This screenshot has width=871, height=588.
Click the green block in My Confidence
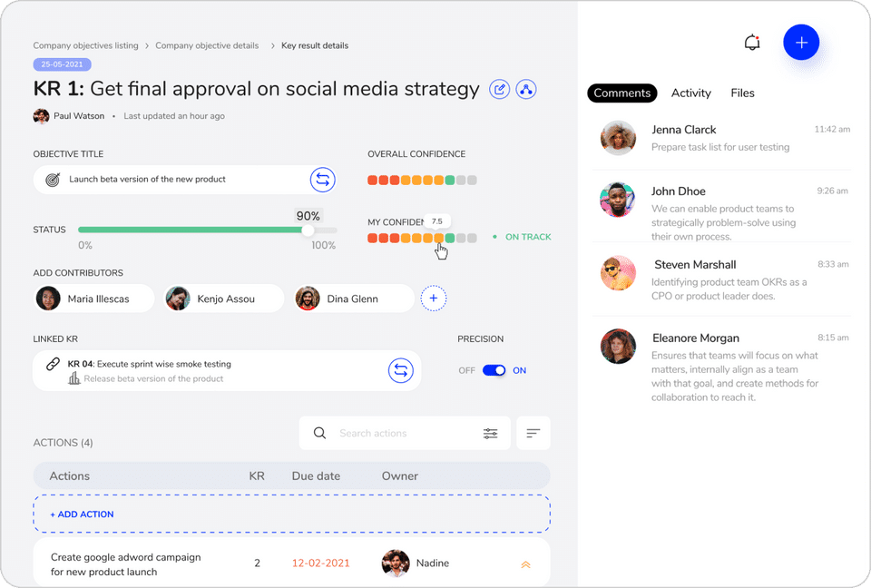[450, 238]
